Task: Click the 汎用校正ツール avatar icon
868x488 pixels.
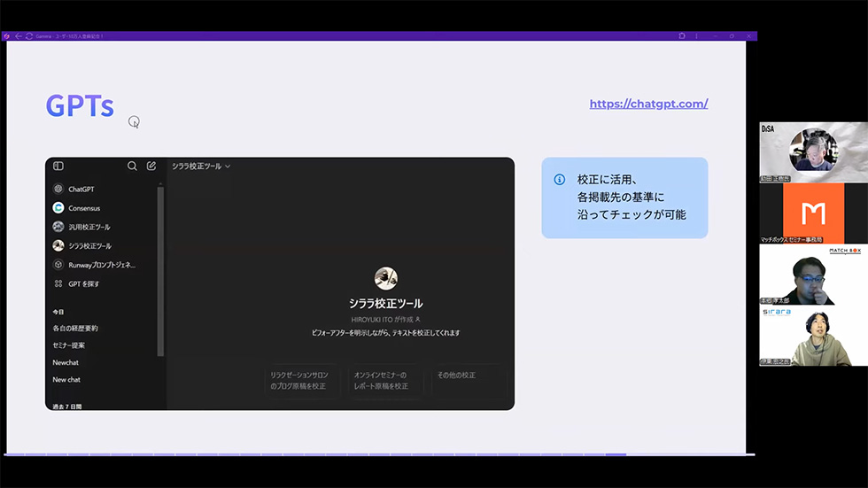Action: coord(58,227)
